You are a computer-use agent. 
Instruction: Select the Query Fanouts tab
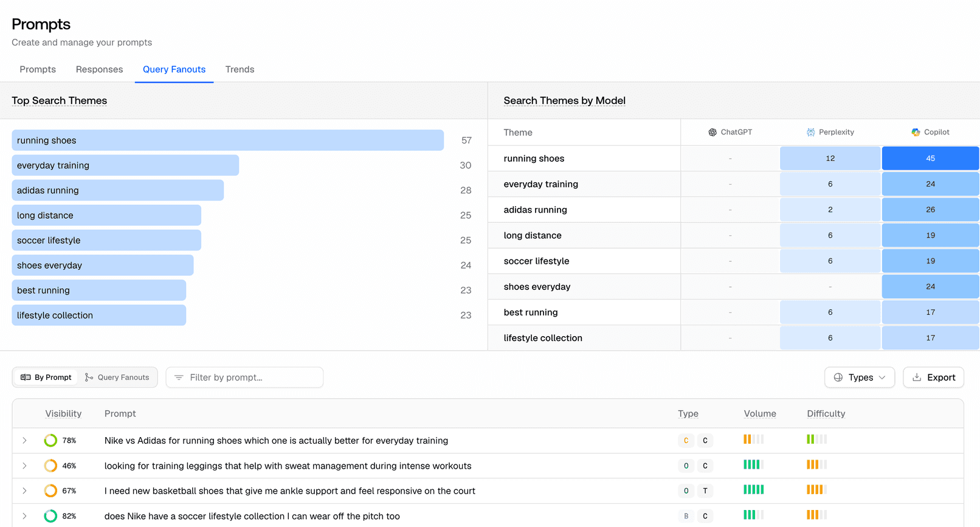point(174,69)
